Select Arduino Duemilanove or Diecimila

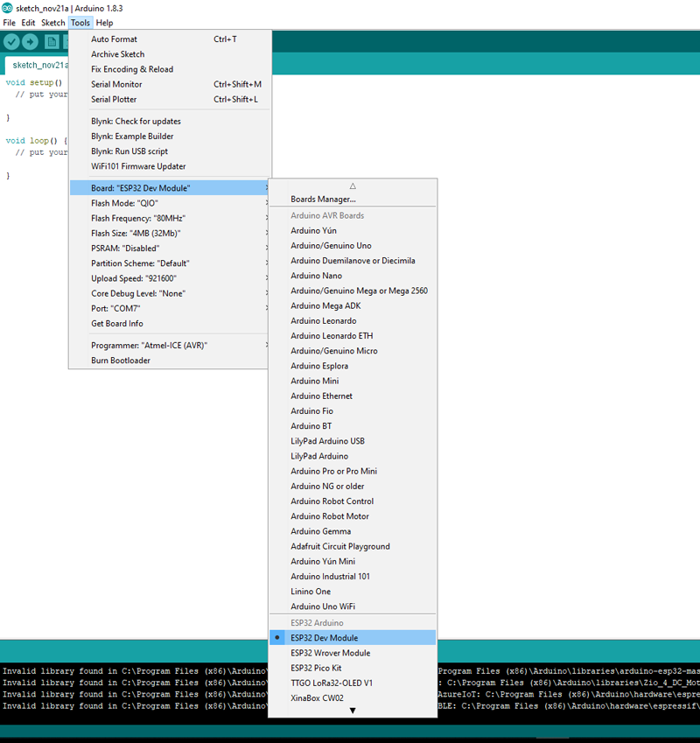pyautogui.click(x=353, y=261)
